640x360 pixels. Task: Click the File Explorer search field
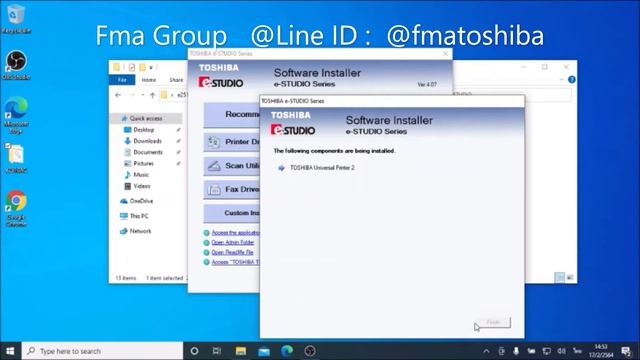tap(512, 95)
